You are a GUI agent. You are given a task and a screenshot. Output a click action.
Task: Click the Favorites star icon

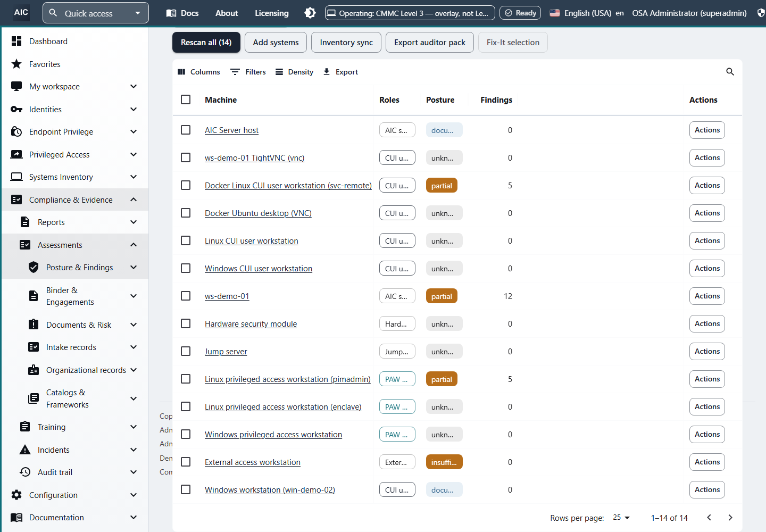tap(16, 64)
